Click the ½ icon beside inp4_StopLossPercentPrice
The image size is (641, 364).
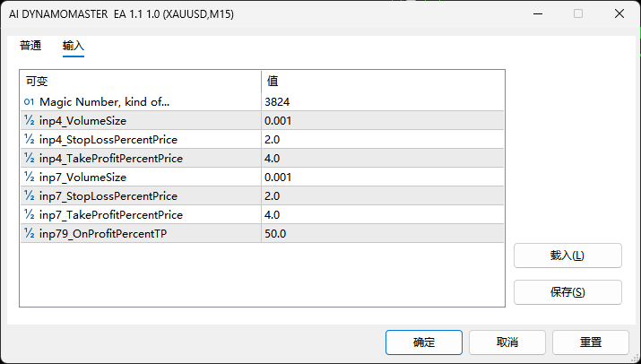pos(29,140)
